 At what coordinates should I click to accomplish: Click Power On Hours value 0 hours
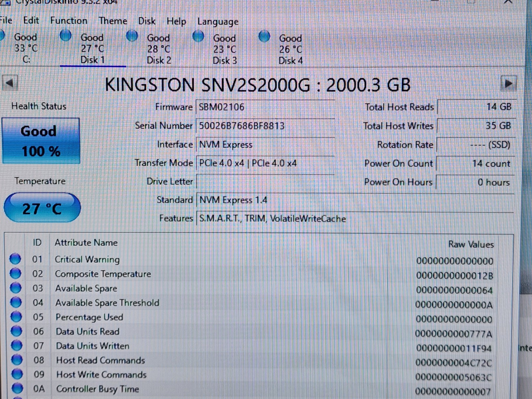click(475, 182)
